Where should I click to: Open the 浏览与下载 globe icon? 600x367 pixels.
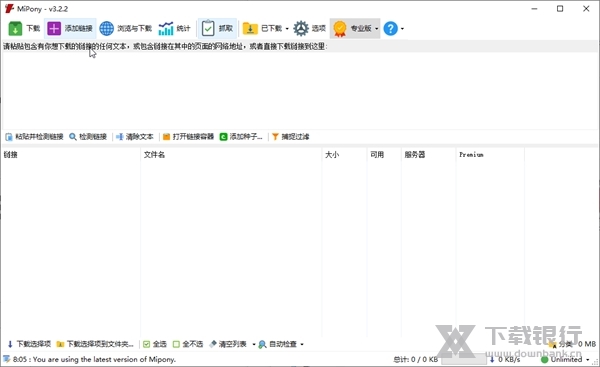(106, 28)
